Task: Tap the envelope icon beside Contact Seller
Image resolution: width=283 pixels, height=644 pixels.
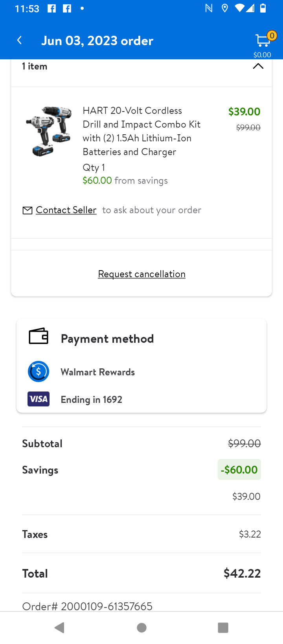Action: pyautogui.click(x=28, y=210)
